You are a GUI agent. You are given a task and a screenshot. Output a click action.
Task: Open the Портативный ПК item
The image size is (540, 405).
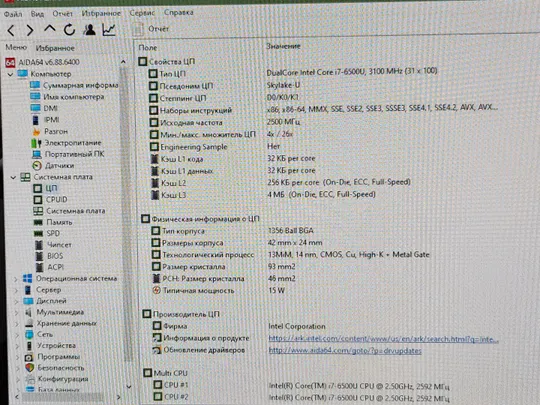pos(68,154)
